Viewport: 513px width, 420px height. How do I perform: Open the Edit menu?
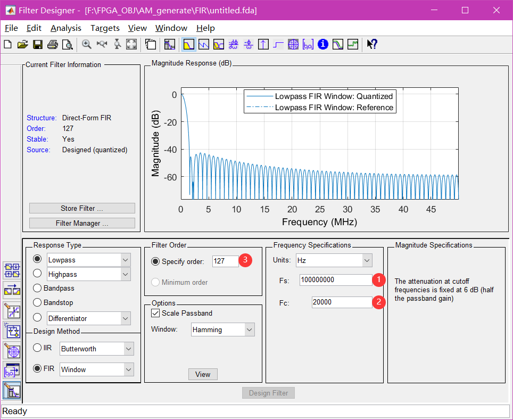pyautogui.click(x=34, y=28)
